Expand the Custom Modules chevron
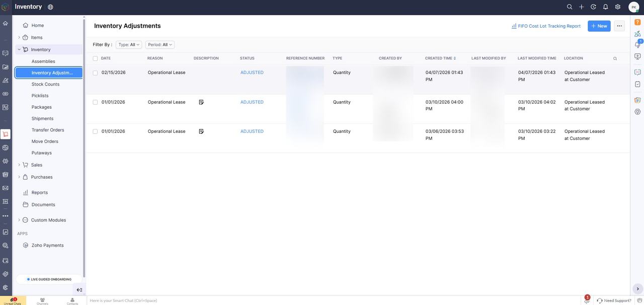The height and width of the screenshot is (305, 644). (19, 220)
